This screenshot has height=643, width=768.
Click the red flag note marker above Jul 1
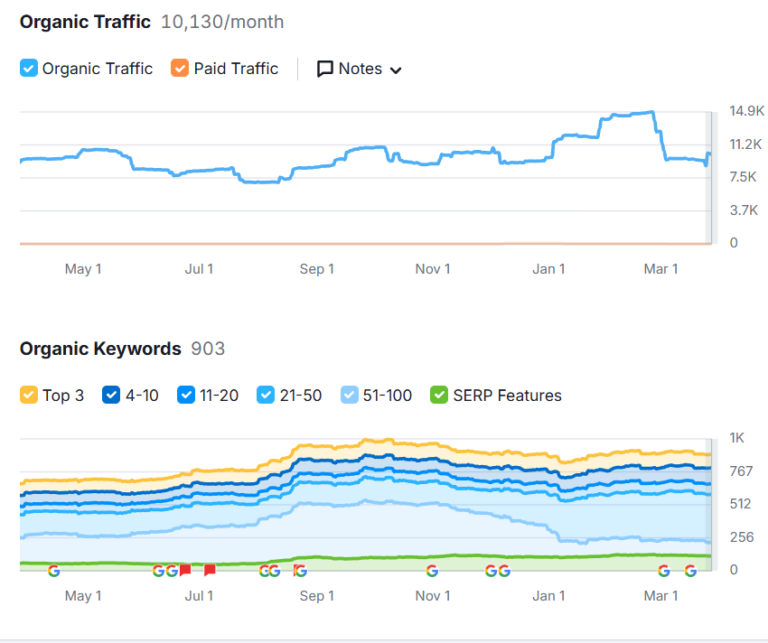point(210,570)
